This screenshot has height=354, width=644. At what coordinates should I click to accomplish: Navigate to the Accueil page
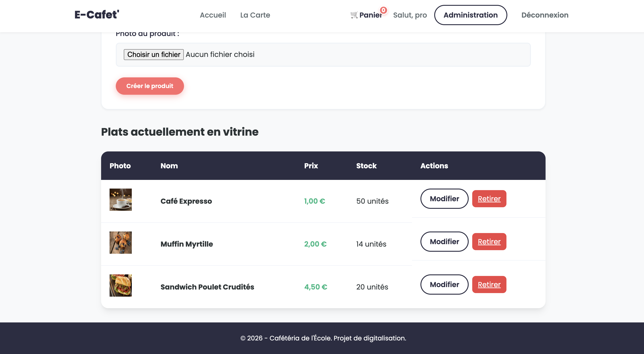[x=213, y=15]
